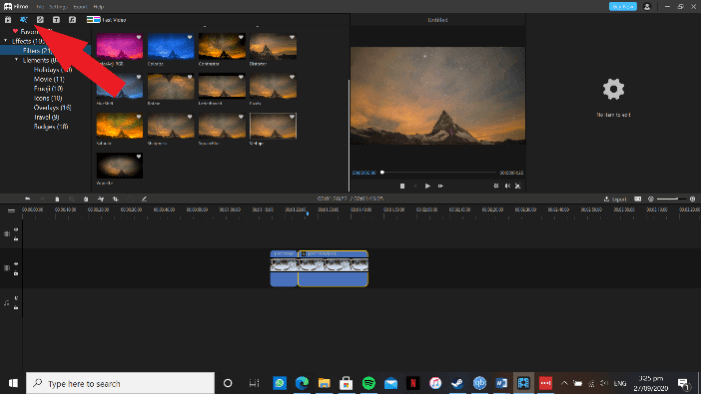
Task: Undo the last timeline action
Action: 28,199
